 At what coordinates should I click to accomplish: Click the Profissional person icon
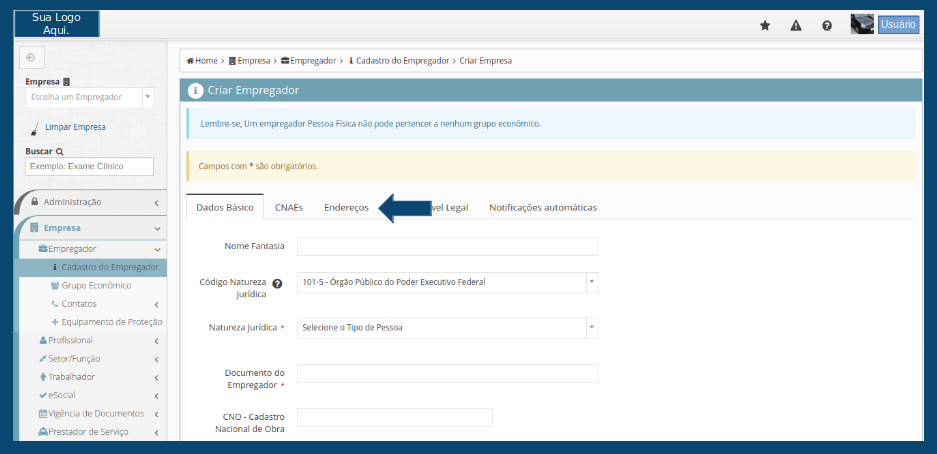coord(43,340)
